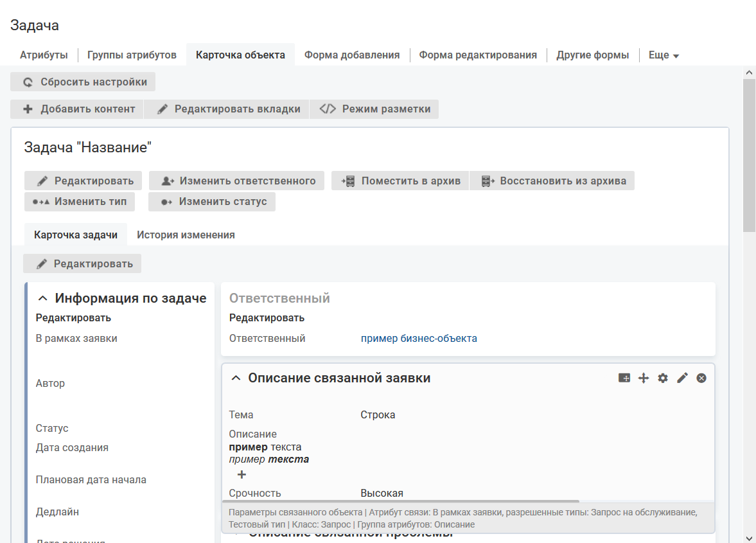This screenshot has height=543, width=756.
Task: Click Сбросить настройки button
Action: point(83,82)
